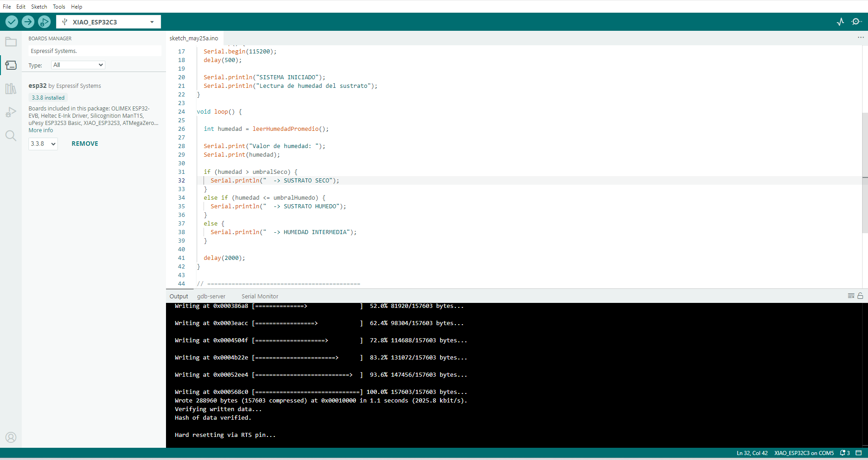
Task: Click the "SUSTRATO HUMEDO" println line
Action: tap(278, 206)
